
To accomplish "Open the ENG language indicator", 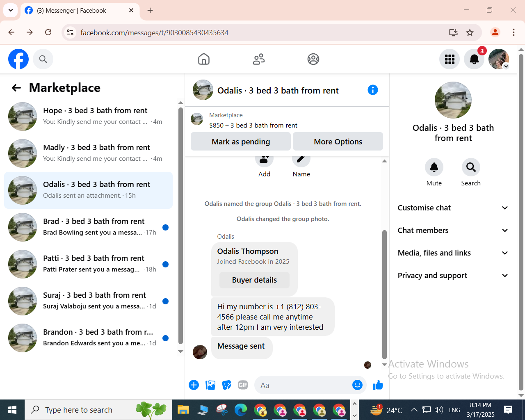I will pos(454,410).
